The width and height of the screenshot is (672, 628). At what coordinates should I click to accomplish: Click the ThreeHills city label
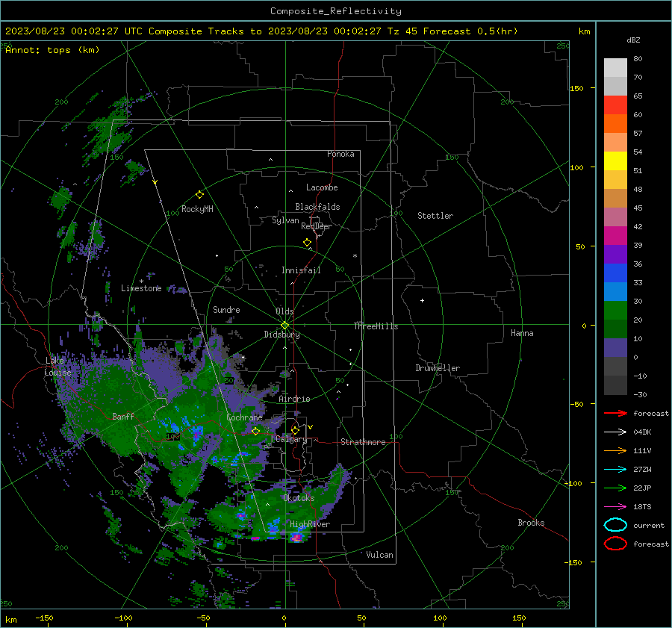[376, 326]
